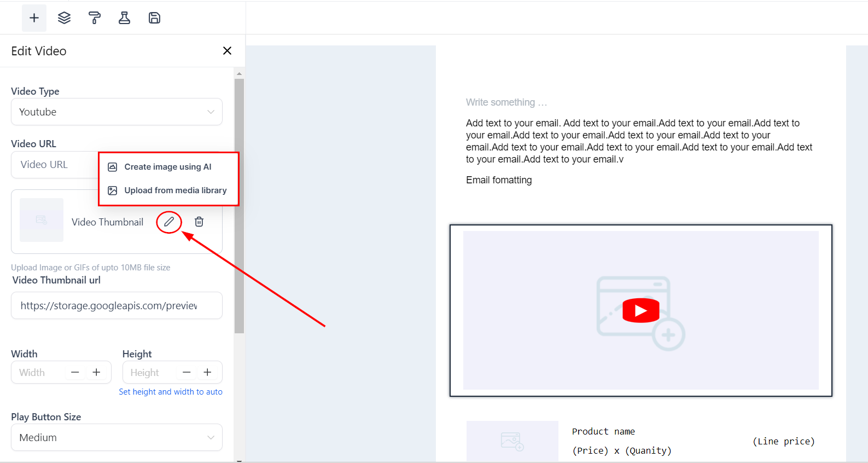Open the layers panel icon
The image size is (868, 463).
(x=64, y=18)
